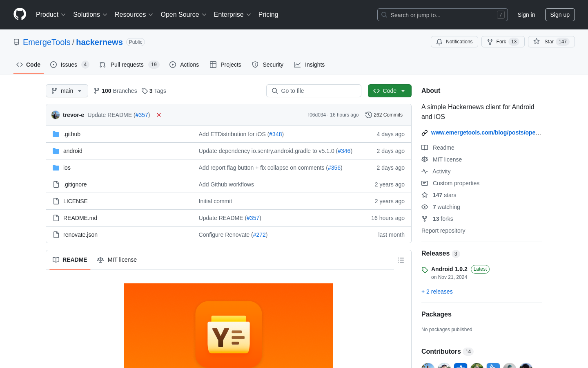The height and width of the screenshot is (368, 588).
Task: Click the README.md file icon
Action: tap(56, 218)
